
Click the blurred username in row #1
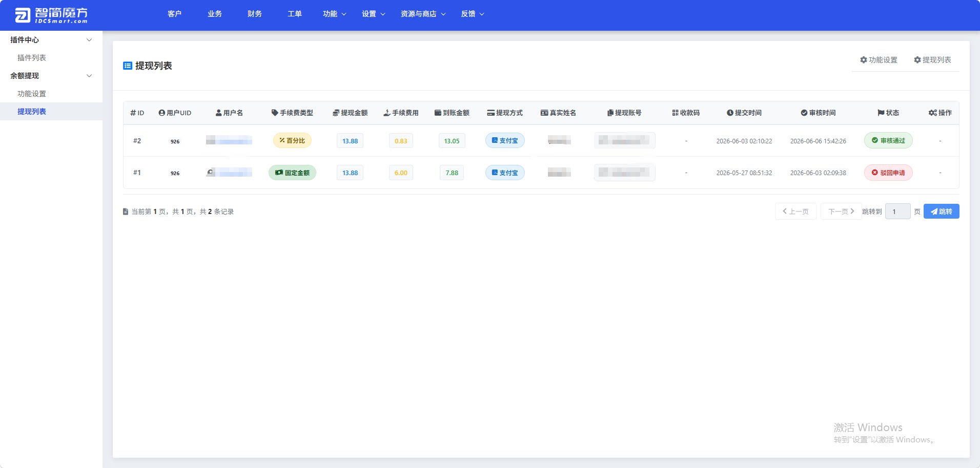[x=229, y=173]
